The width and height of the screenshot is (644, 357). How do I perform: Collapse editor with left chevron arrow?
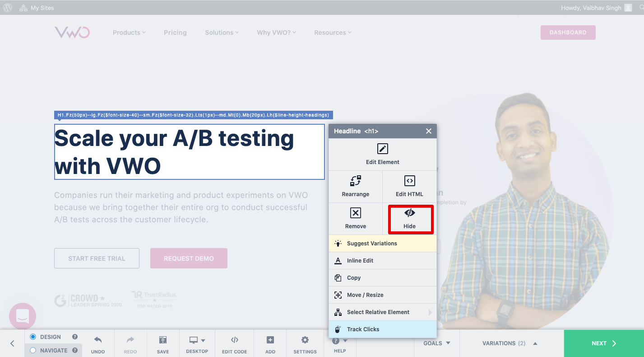(x=12, y=343)
